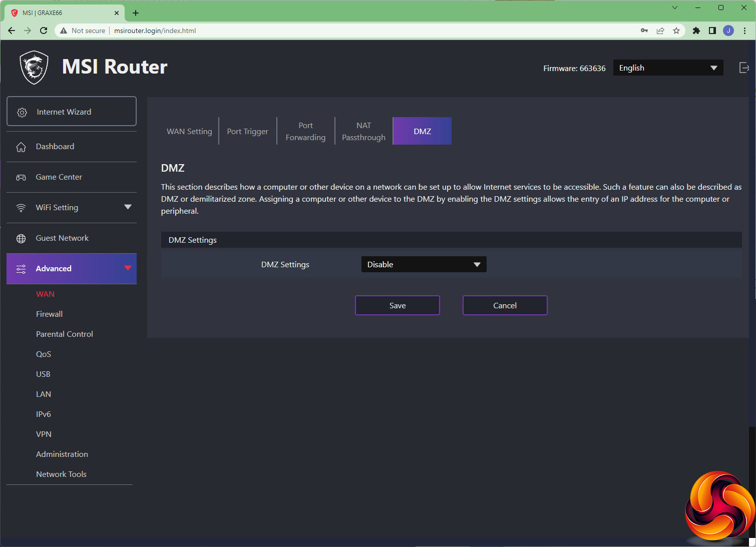The width and height of the screenshot is (756, 547).
Task: Save the DMZ settings
Action: tap(398, 305)
